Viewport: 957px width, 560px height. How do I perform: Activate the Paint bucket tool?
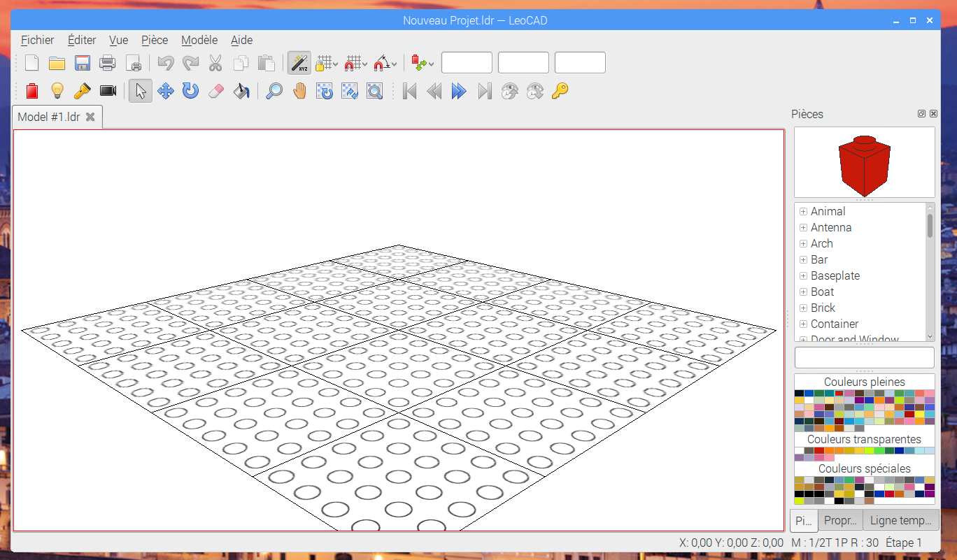point(241,91)
